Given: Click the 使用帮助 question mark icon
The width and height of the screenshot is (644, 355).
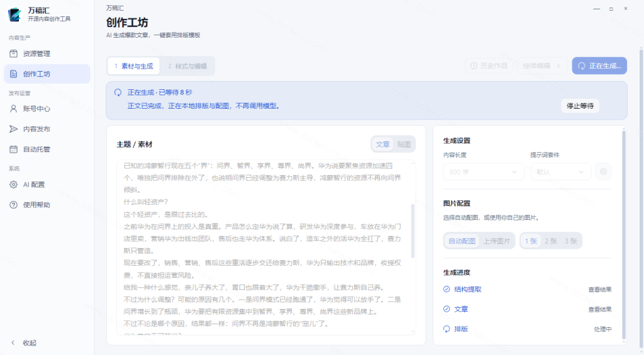Looking at the screenshot, I should pyautogui.click(x=14, y=205).
